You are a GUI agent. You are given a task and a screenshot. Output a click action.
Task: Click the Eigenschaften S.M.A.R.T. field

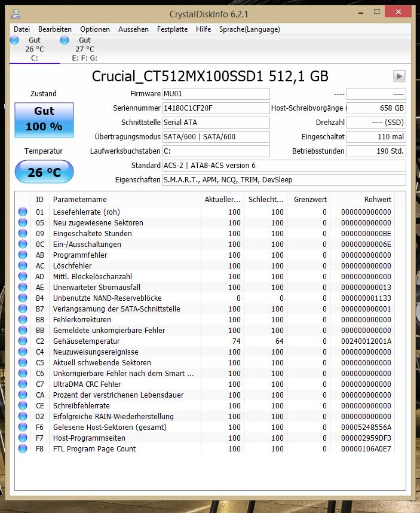284,180
